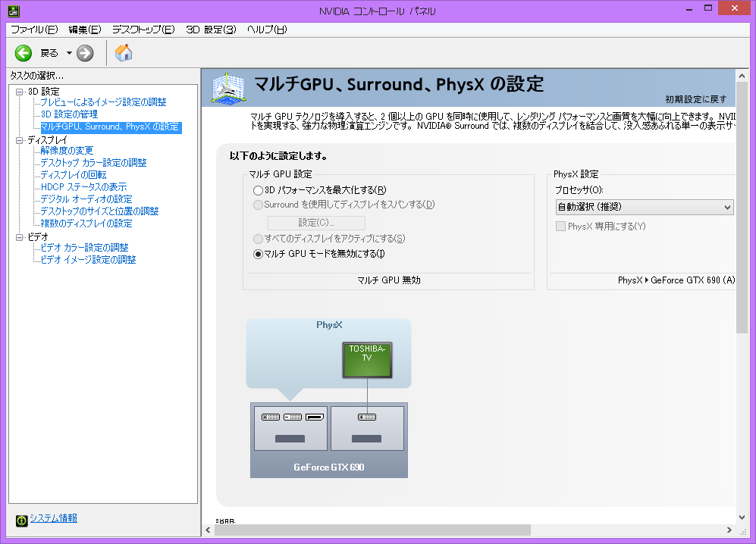The height and width of the screenshot is (544, 756).
Task: Click the first DVI connector on left GPU
Action: pos(271,417)
